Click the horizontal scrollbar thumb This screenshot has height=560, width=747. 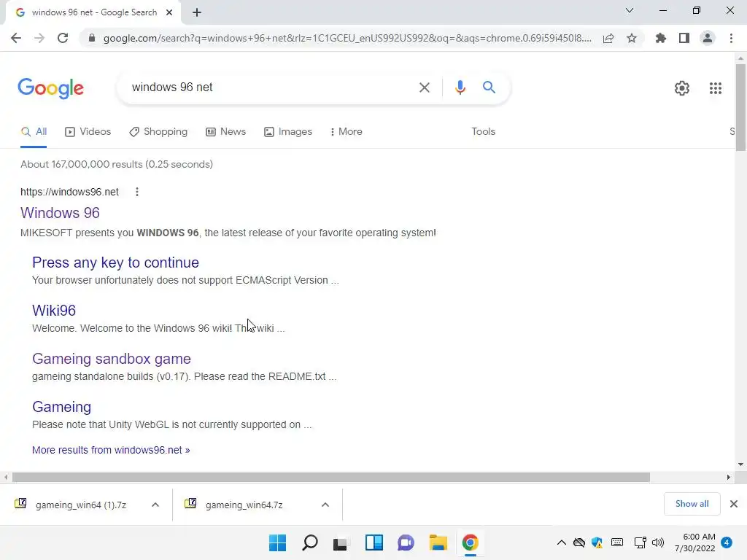(331, 477)
